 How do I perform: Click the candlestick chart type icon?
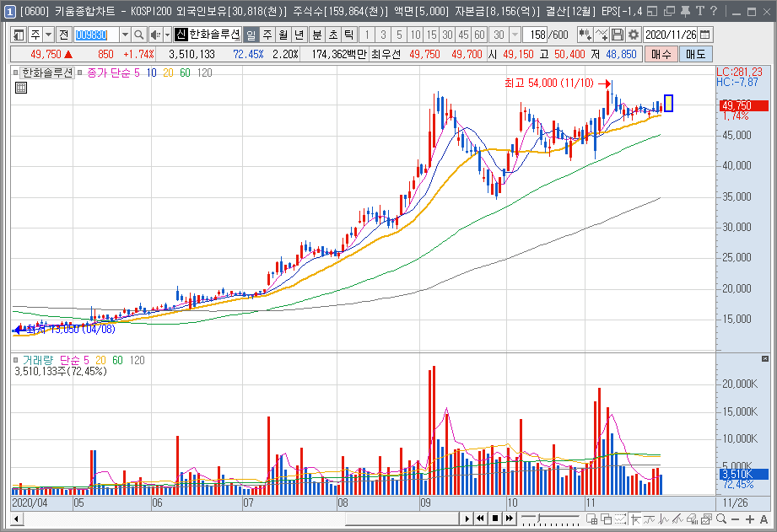tap(585, 35)
